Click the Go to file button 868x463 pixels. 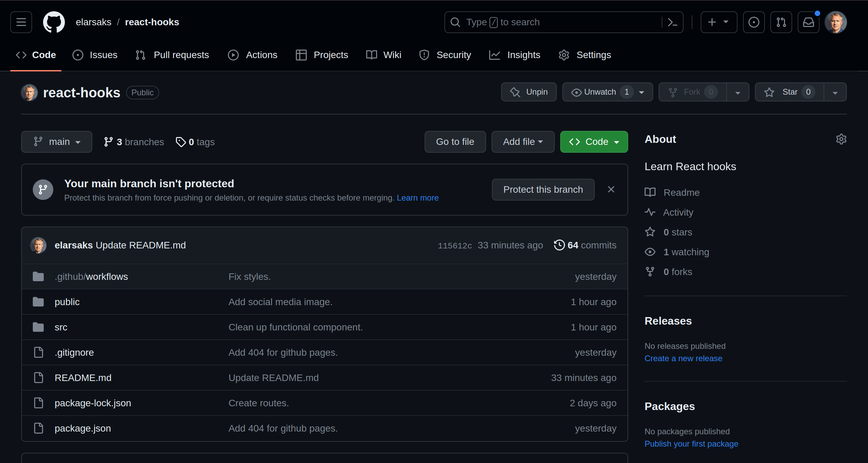(x=455, y=142)
